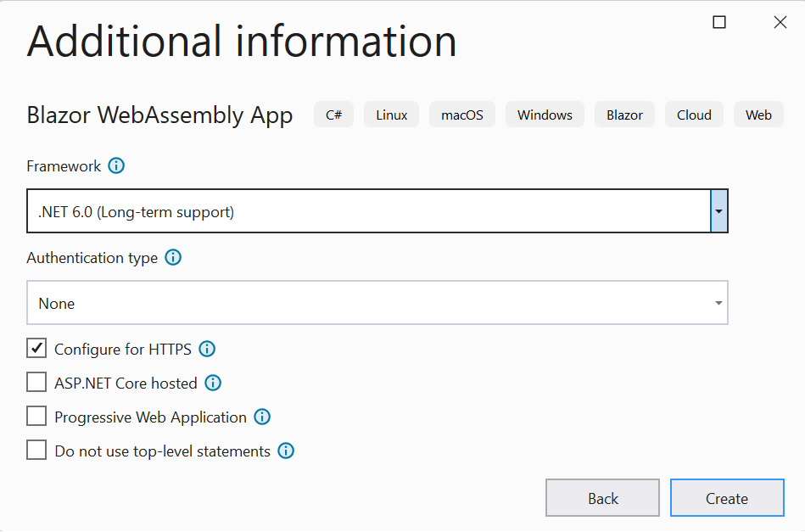The height and width of the screenshot is (532, 805).
Task: Click the Web tag
Action: coord(759,115)
